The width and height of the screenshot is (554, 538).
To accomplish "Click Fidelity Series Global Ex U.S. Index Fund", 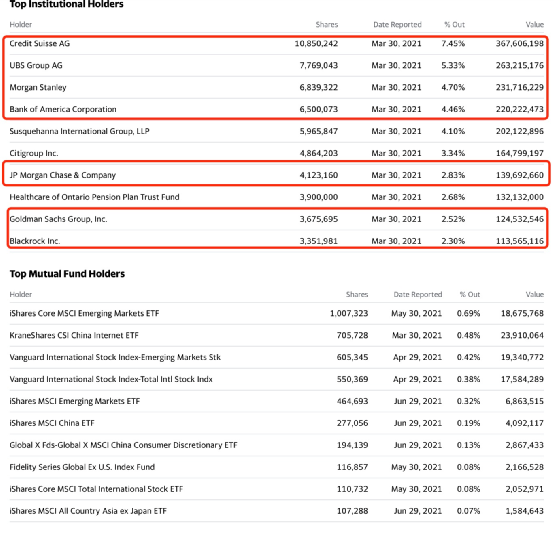I will tap(82, 467).
